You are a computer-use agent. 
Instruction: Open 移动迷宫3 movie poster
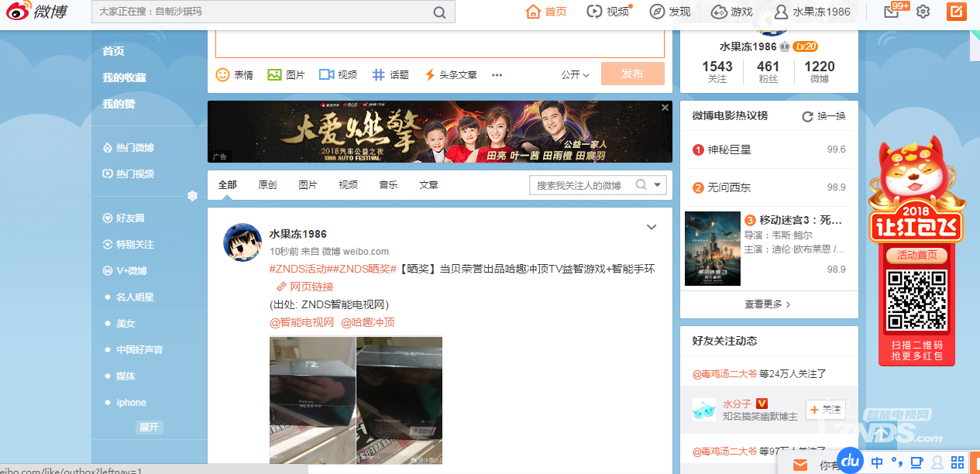[713, 249]
